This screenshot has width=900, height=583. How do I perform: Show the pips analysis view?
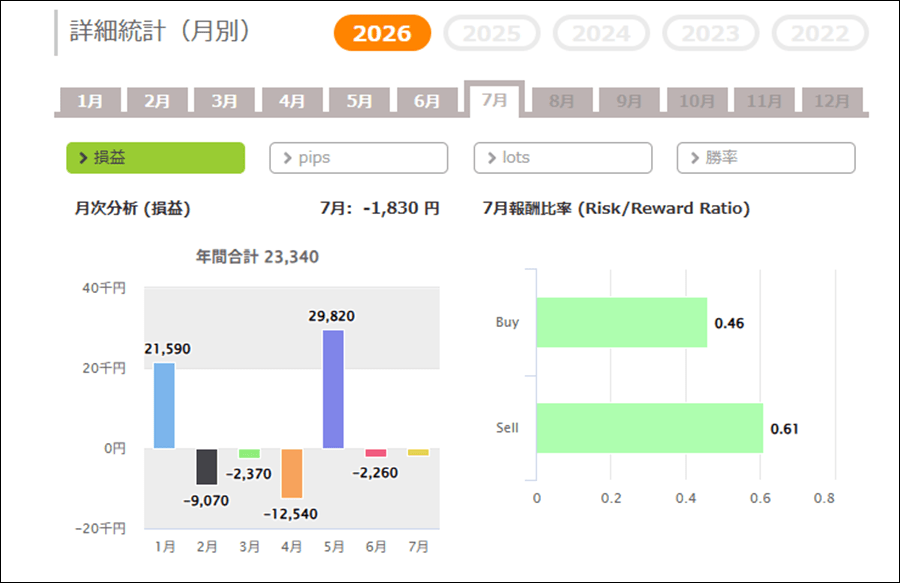tap(359, 158)
